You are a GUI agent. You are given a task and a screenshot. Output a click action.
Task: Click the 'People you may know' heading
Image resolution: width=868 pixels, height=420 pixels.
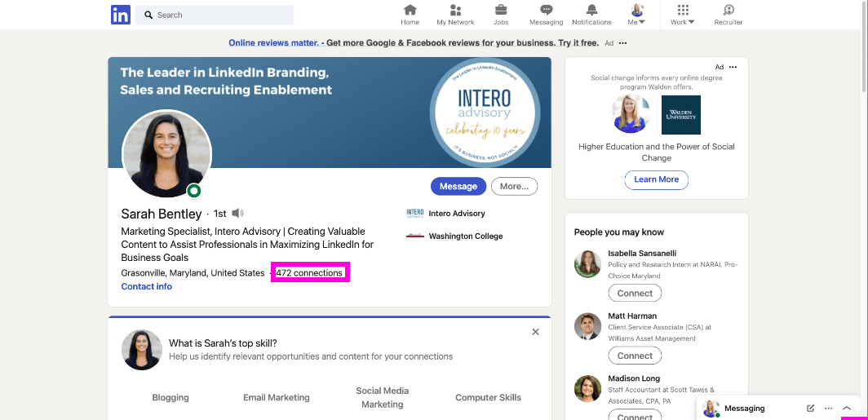(x=619, y=232)
